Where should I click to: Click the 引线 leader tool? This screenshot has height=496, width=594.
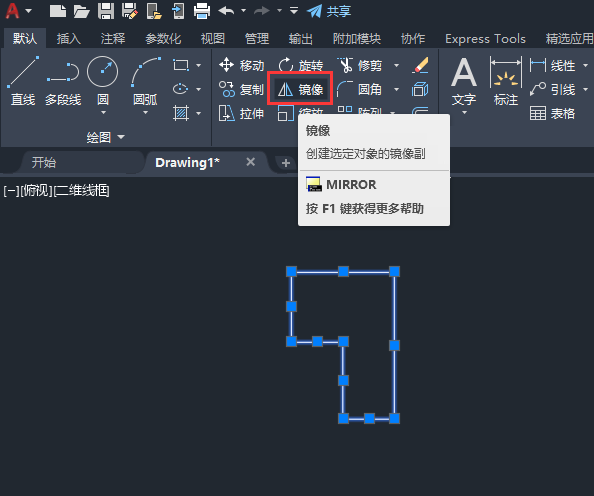(x=552, y=89)
